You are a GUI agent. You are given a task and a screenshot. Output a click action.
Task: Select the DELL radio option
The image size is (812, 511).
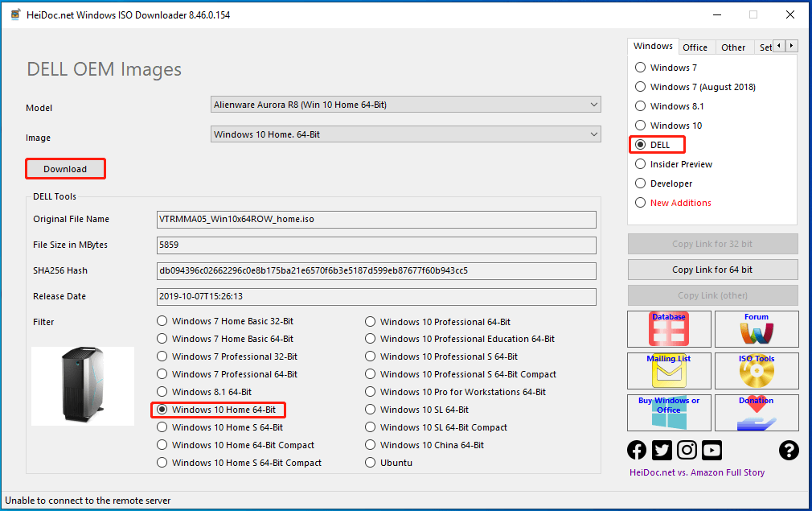point(653,145)
